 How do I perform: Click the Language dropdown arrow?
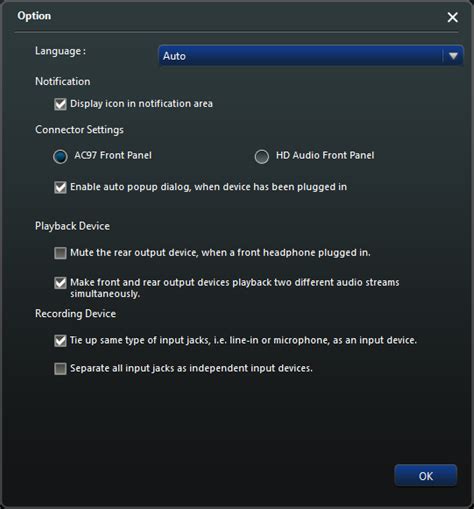point(453,56)
